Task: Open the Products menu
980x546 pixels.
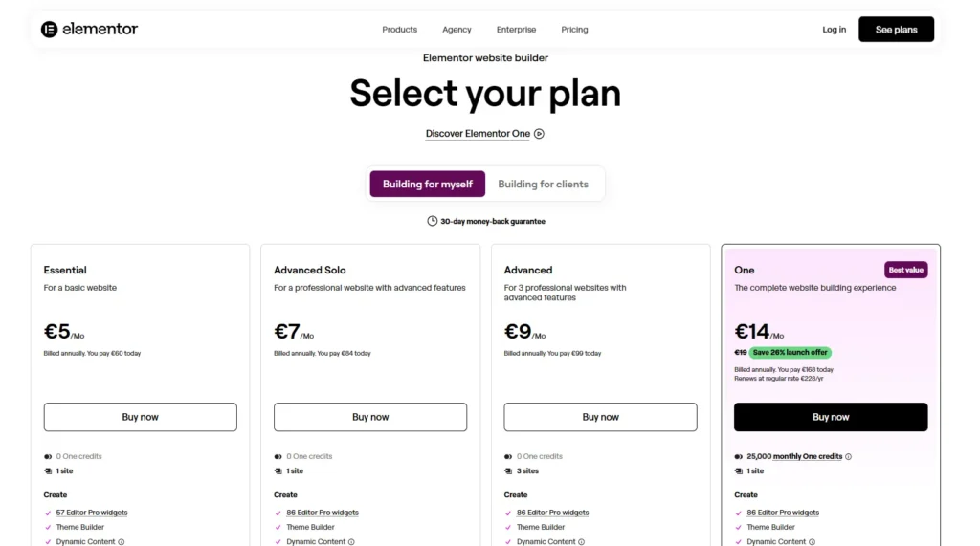Action: tap(399, 30)
